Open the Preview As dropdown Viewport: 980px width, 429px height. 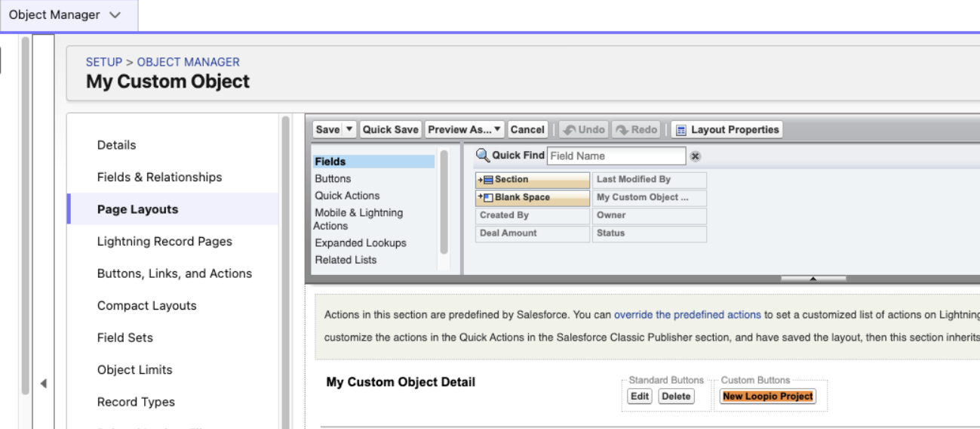coord(465,130)
